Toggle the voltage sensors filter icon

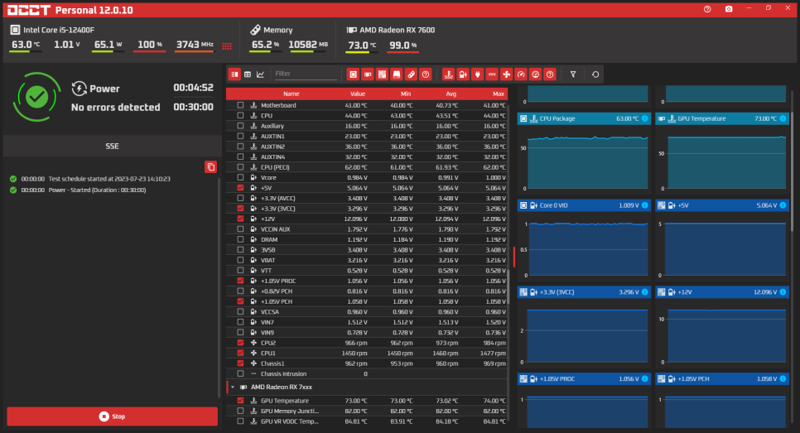click(x=463, y=74)
